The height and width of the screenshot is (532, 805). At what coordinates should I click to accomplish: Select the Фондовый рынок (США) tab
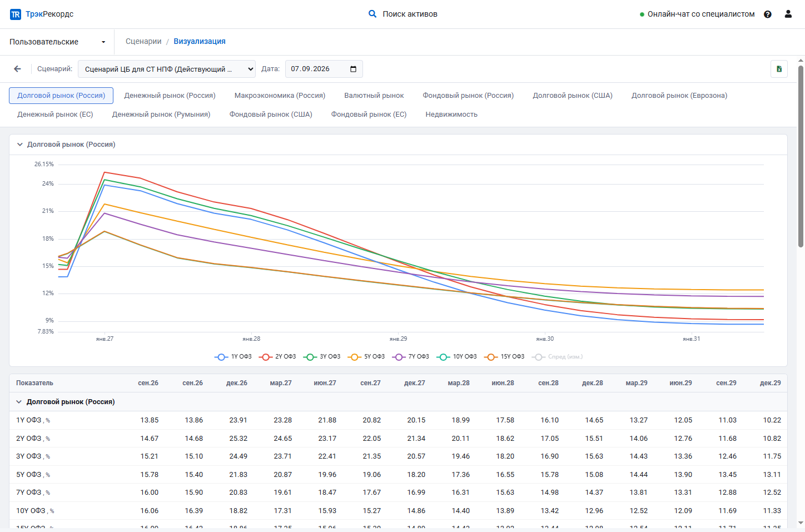(271, 115)
